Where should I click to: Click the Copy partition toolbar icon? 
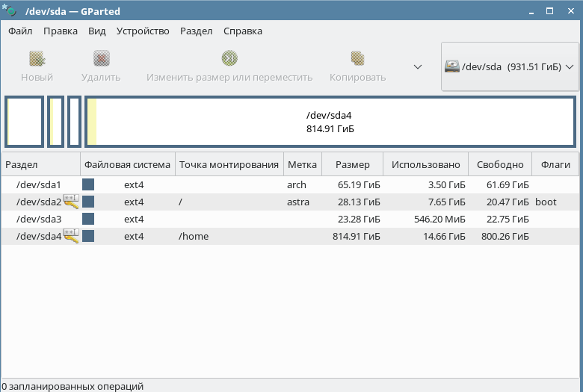tap(357, 58)
